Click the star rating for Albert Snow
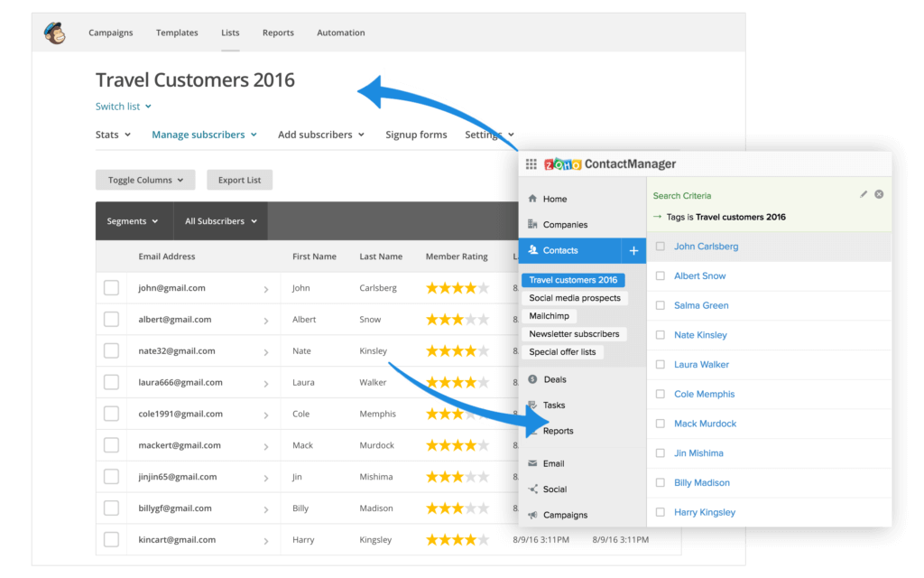Screen dimensions: 924x578 (x=457, y=320)
